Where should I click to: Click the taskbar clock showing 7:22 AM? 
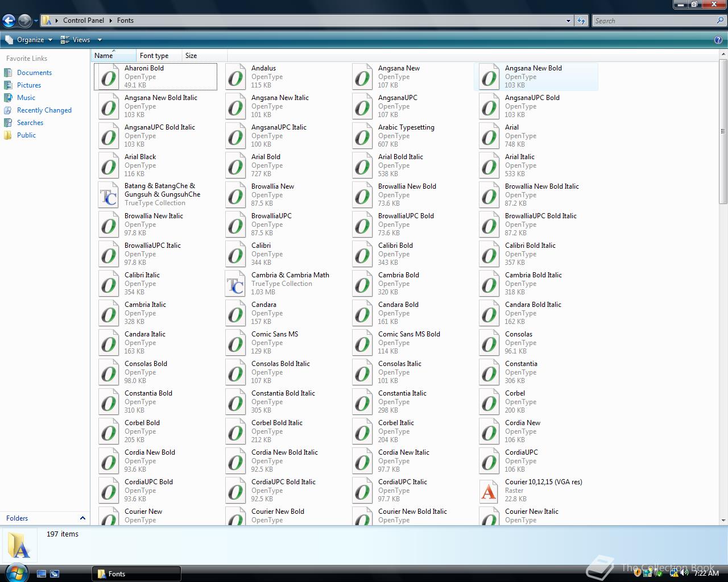pyautogui.click(x=706, y=573)
